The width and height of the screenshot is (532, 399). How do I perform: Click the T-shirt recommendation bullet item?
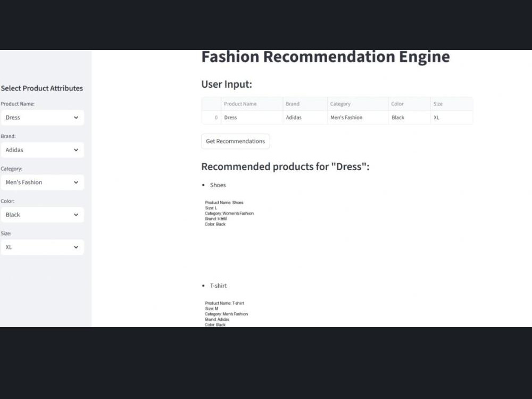click(218, 286)
